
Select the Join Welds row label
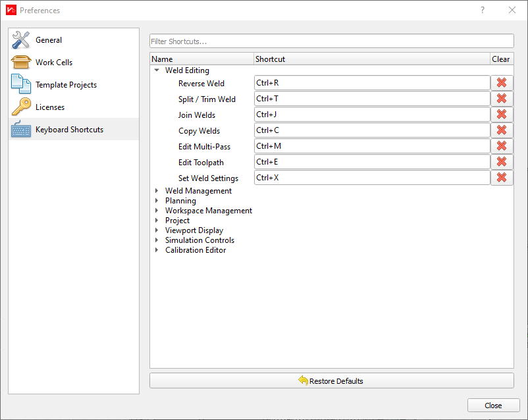coord(197,115)
